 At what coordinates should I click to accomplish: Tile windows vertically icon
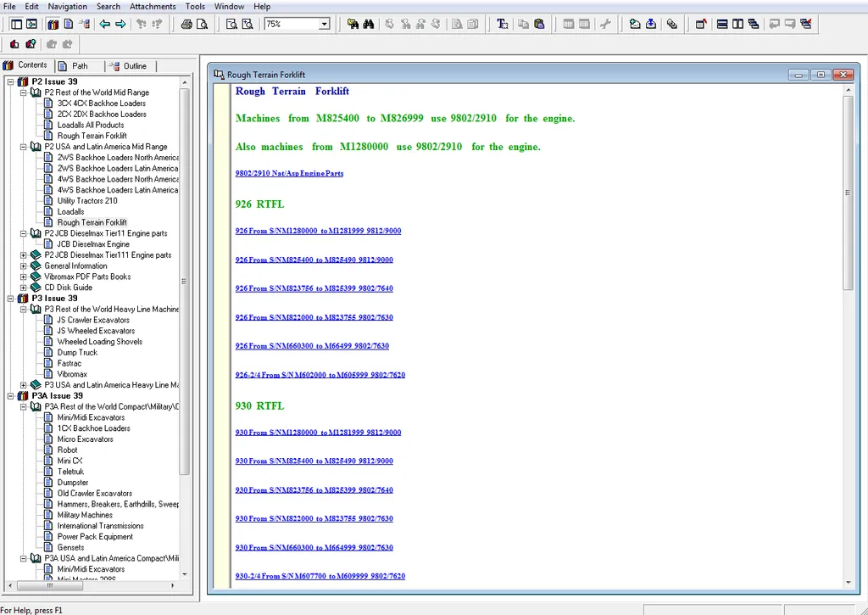pyautogui.click(x=737, y=24)
